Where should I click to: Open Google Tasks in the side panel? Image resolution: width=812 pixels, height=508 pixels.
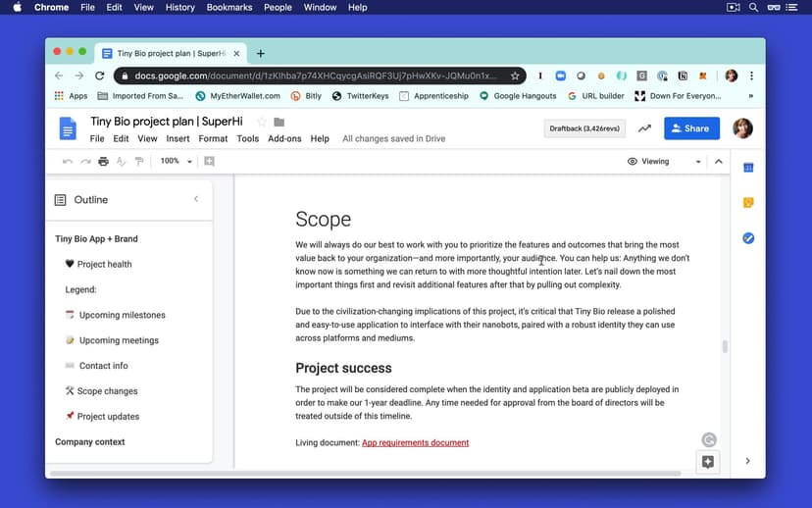(x=748, y=238)
